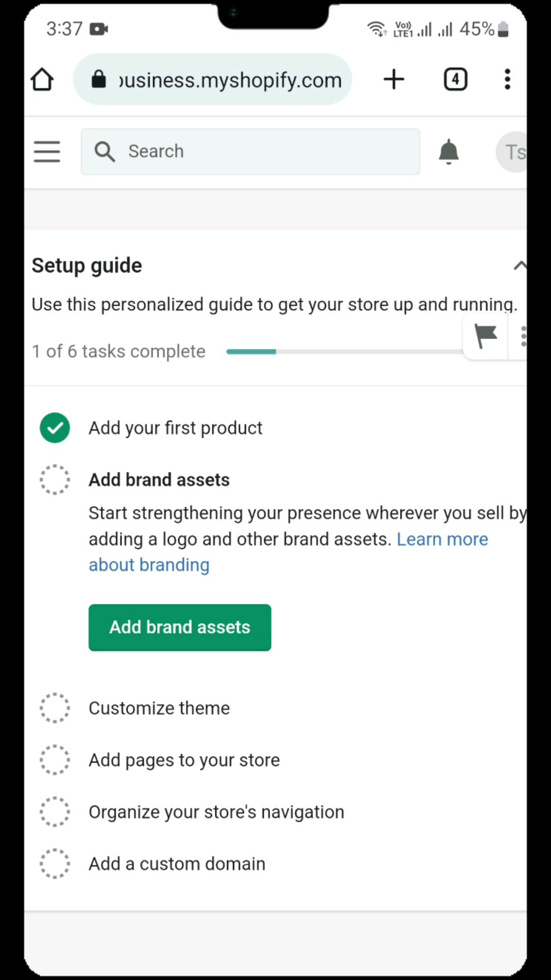This screenshot has width=551, height=980.
Task: Click the green Add brand assets button
Action: (x=180, y=627)
